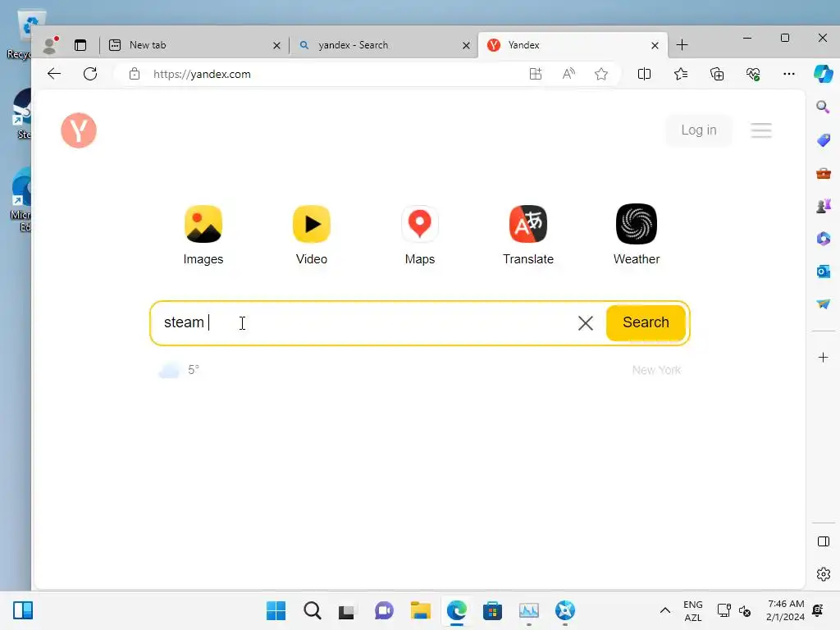840x630 pixels.
Task: Show hidden system tray icons
Action: (664, 610)
